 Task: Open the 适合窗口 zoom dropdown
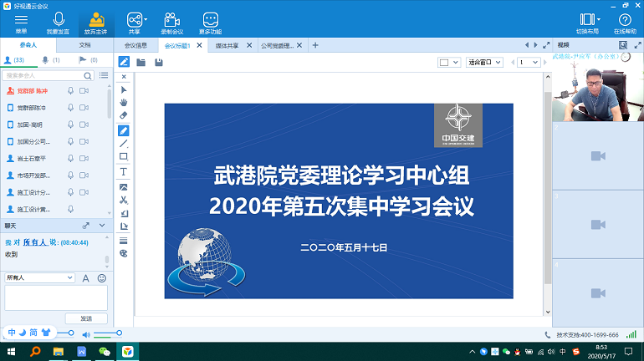(x=484, y=62)
